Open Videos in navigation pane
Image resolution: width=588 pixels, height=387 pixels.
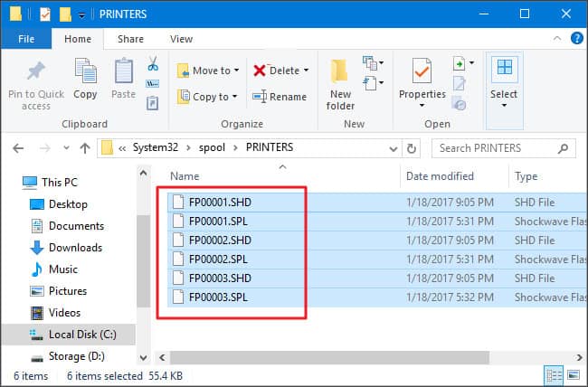coord(55,313)
